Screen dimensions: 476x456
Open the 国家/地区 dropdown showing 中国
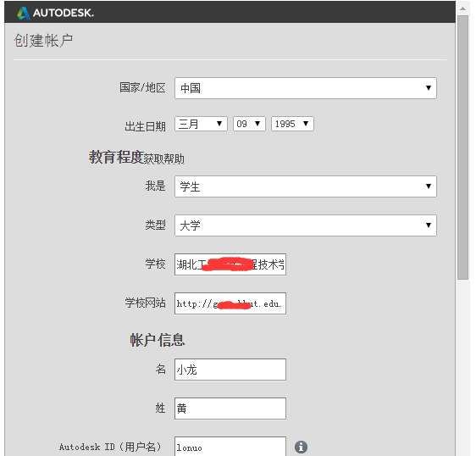coord(306,88)
